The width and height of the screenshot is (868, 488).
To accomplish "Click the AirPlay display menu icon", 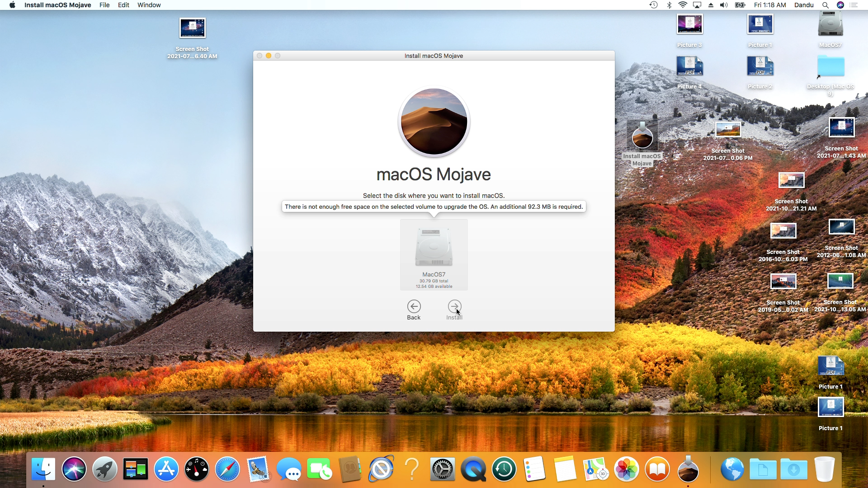I will (697, 5).
